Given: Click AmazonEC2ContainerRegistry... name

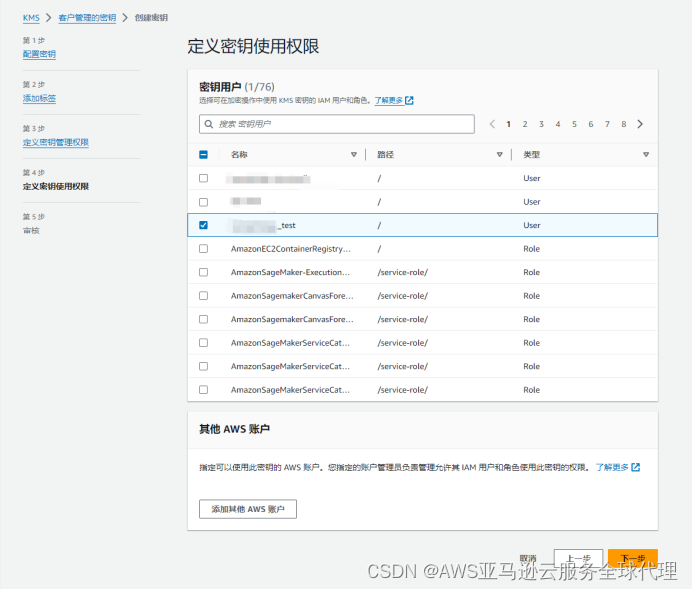Looking at the screenshot, I should pyautogui.click(x=291, y=249).
